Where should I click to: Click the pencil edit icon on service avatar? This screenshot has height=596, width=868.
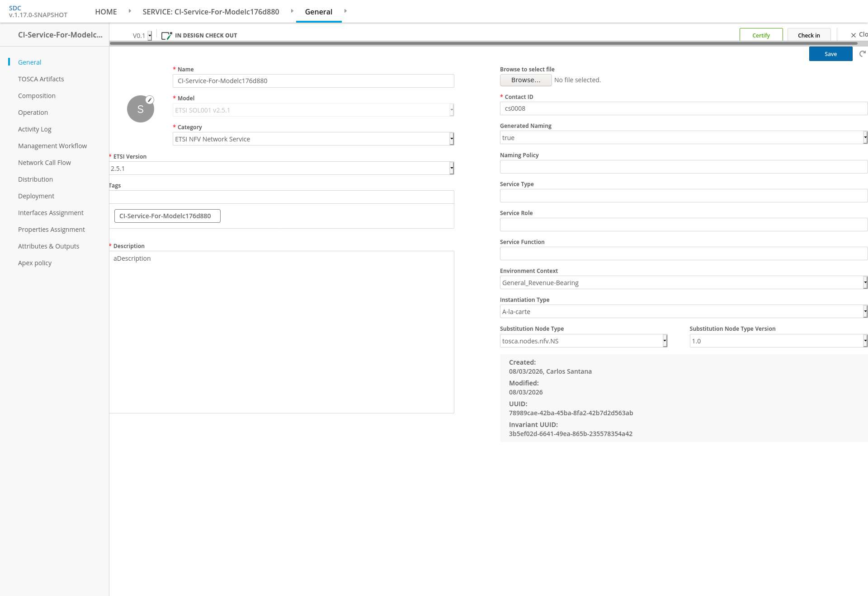point(150,100)
